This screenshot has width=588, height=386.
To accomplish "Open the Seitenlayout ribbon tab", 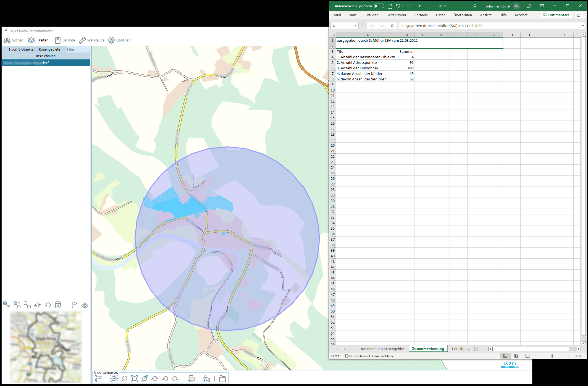I will coord(396,15).
